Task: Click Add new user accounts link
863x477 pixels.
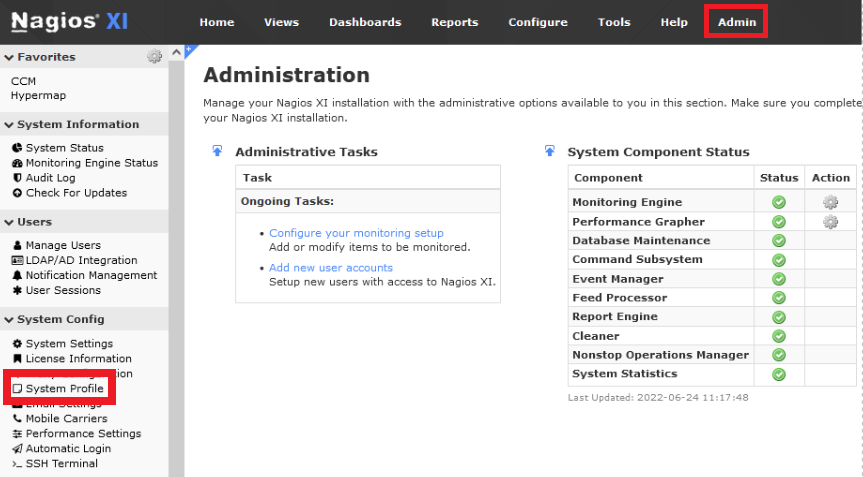Action: point(331,268)
